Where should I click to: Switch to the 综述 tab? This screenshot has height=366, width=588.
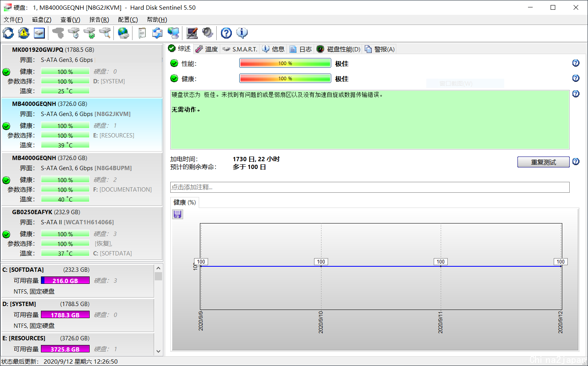pos(180,49)
